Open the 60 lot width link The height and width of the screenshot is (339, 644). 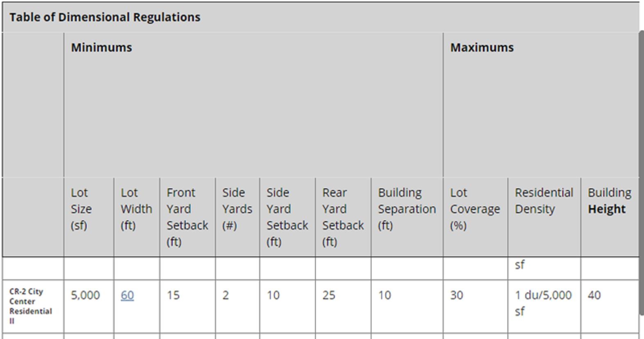[x=127, y=295]
